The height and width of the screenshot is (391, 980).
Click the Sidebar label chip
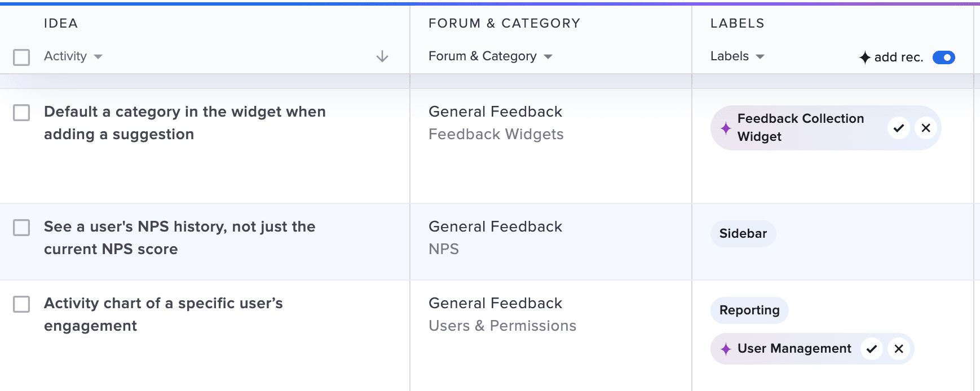coord(743,233)
